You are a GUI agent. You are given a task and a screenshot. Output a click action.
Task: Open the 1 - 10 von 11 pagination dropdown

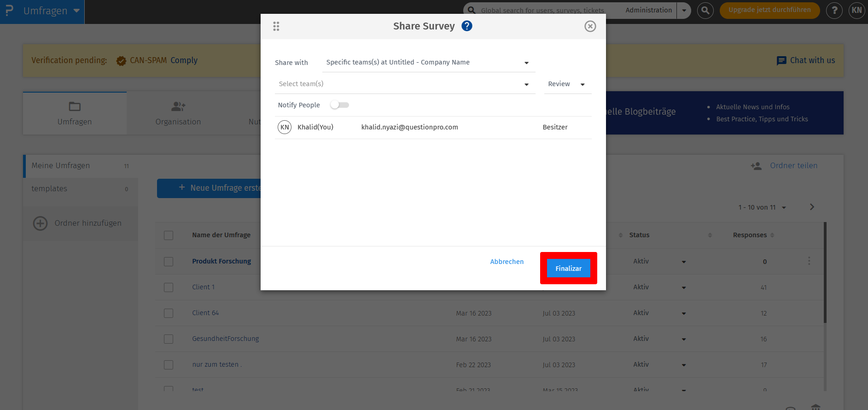pyautogui.click(x=762, y=207)
